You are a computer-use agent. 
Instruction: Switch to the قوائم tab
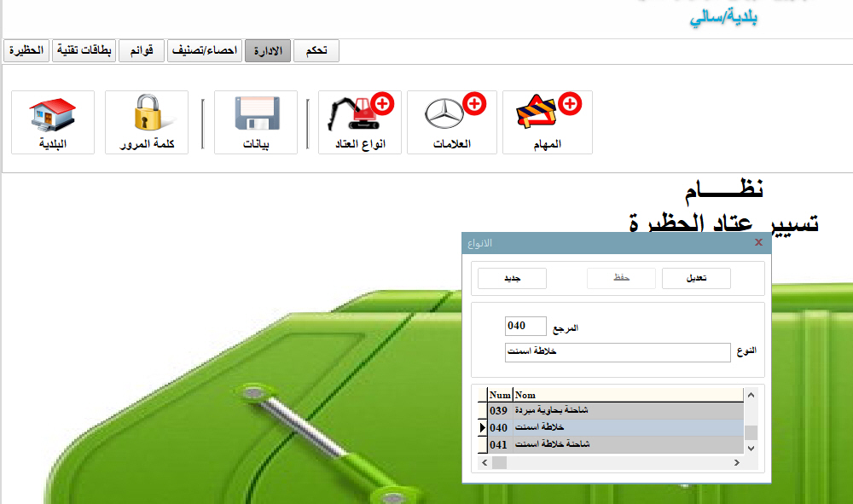coord(142,51)
